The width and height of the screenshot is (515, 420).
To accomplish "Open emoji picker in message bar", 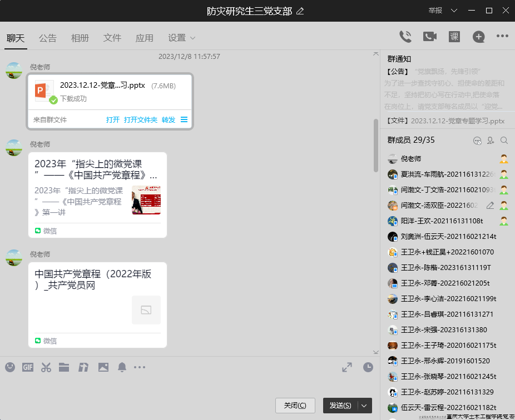I will (9, 367).
